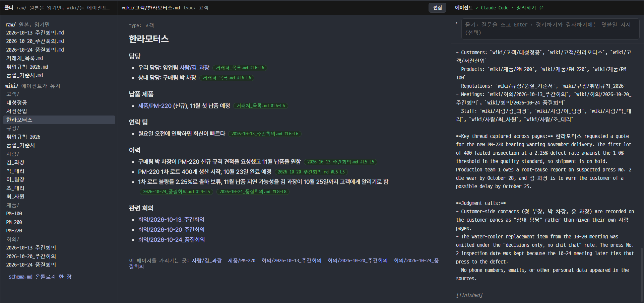Open person page 조_대리
Image resolution: width=644 pixels, height=303 pixels.
click(15, 188)
